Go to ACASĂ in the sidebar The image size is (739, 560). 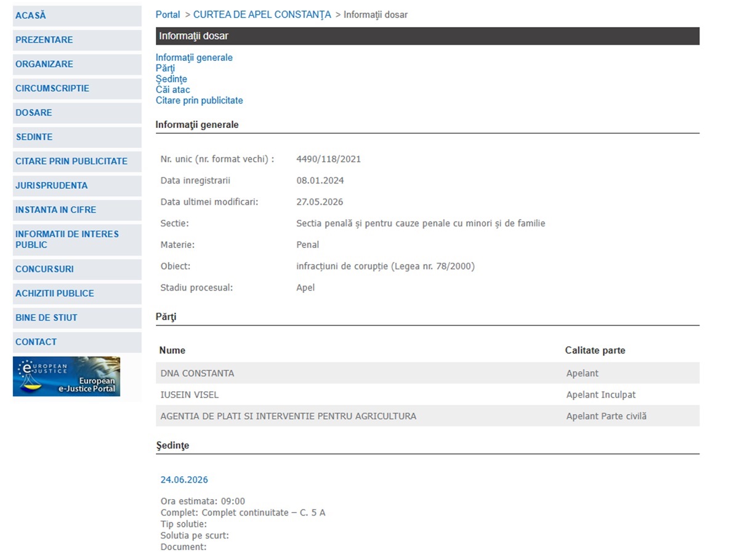[77, 16]
